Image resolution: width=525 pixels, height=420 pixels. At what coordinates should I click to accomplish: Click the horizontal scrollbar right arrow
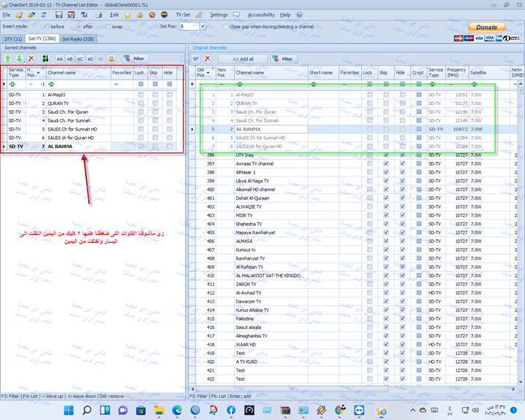tap(513, 389)
